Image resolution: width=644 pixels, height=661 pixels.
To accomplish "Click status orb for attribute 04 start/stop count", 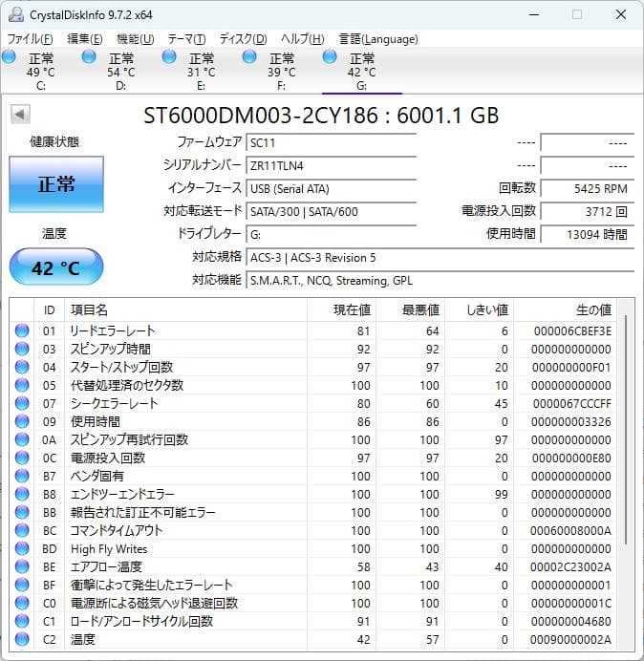I will point(22,367).
